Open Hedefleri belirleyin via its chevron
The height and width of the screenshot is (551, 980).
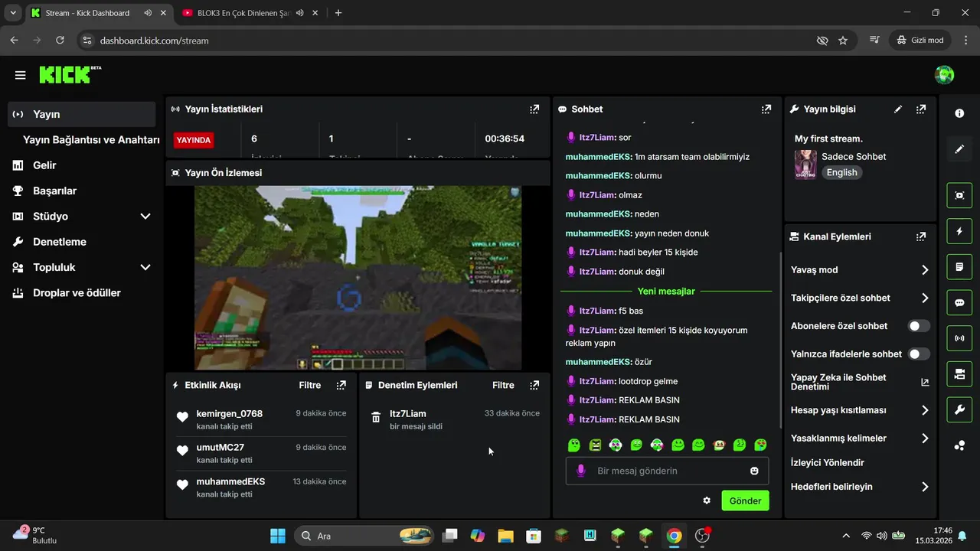click(x=925, y=487)
